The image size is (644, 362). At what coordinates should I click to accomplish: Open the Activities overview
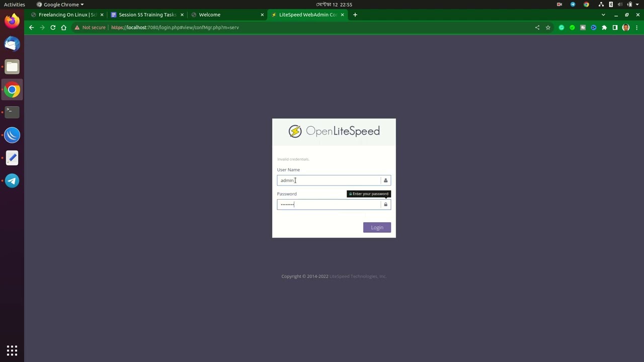15,5
